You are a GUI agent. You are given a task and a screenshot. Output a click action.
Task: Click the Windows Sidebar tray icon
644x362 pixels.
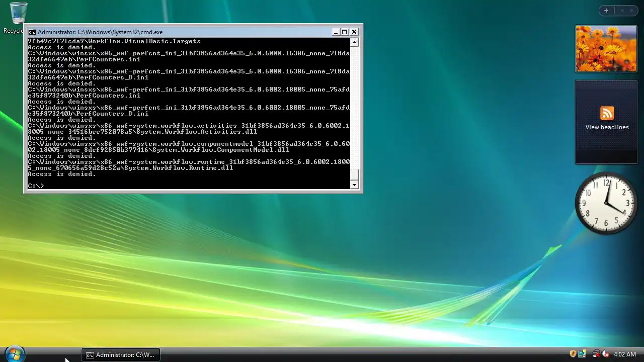point(582,354)
